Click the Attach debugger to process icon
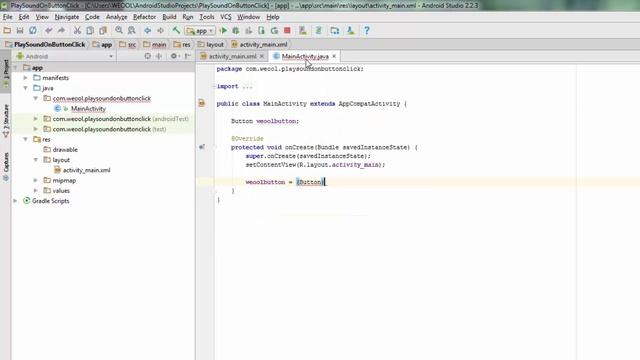This screenshot has width=640, height=360. coord(261,31)
